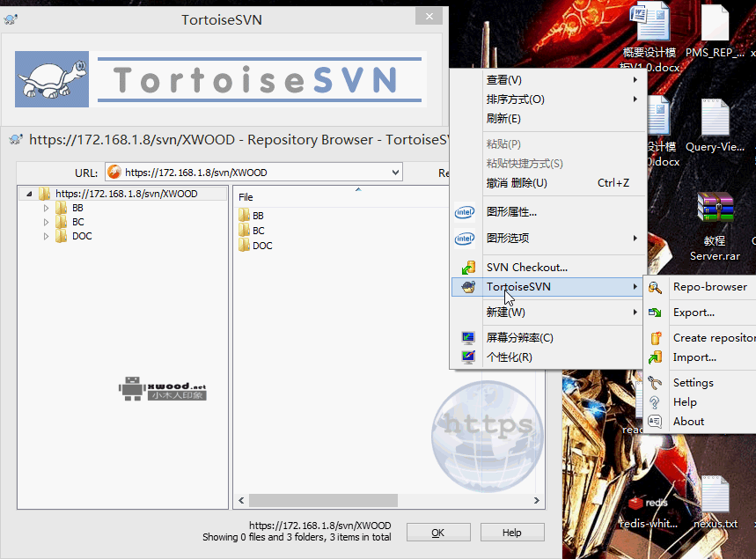Click the Intel icon beside 图形属性

point(465,212)
